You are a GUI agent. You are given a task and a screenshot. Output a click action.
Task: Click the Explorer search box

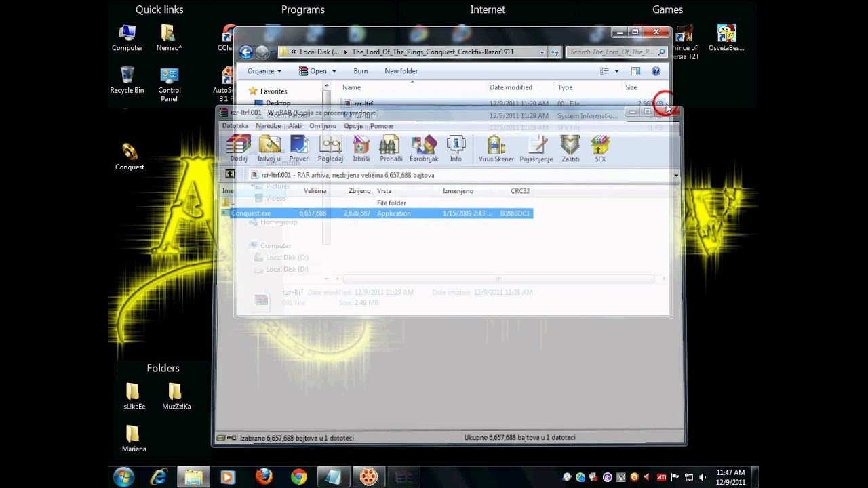[617, 52]
